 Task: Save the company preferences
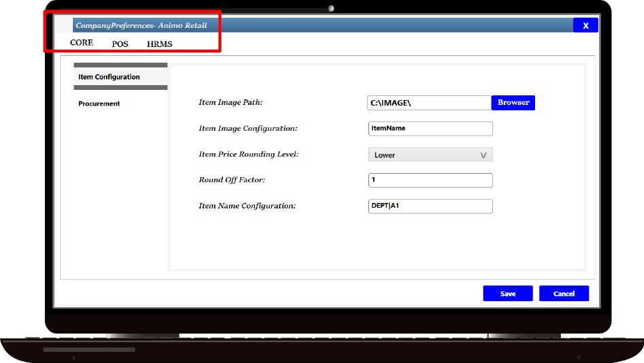[508, 294]
